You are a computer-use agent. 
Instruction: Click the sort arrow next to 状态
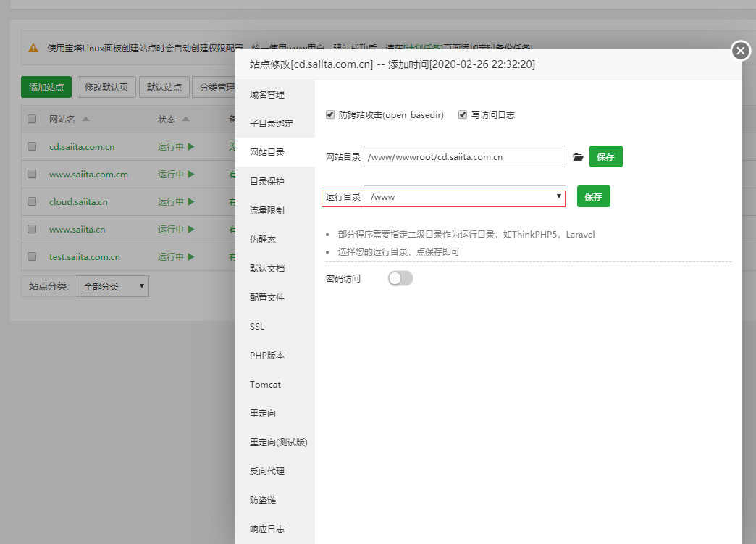[x=185, y=119]
